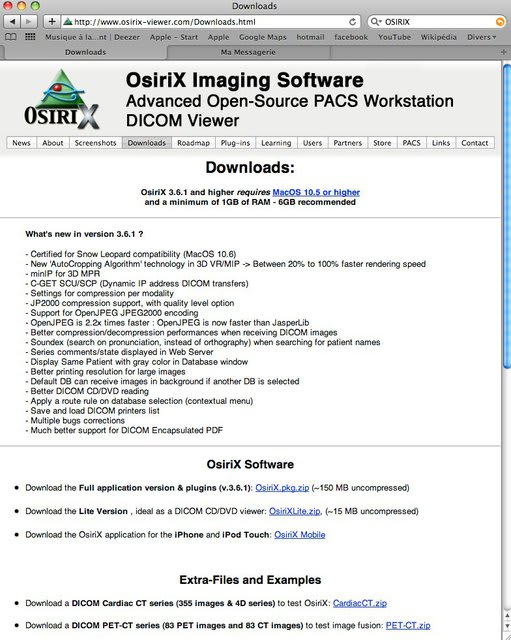The height and width of the screenshot is (640, 511).
Task: Open the Screenshots page
Action: tap(96, 143)
